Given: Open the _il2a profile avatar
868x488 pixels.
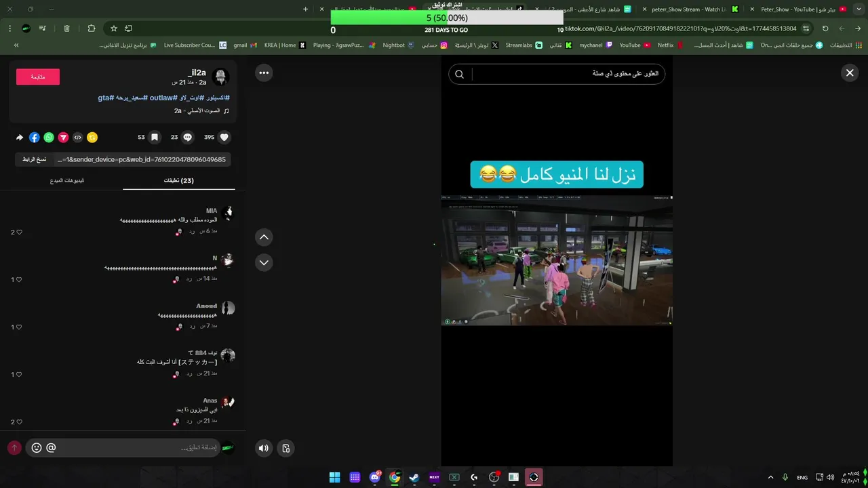Looking at the screenshot, I should 220,77.
